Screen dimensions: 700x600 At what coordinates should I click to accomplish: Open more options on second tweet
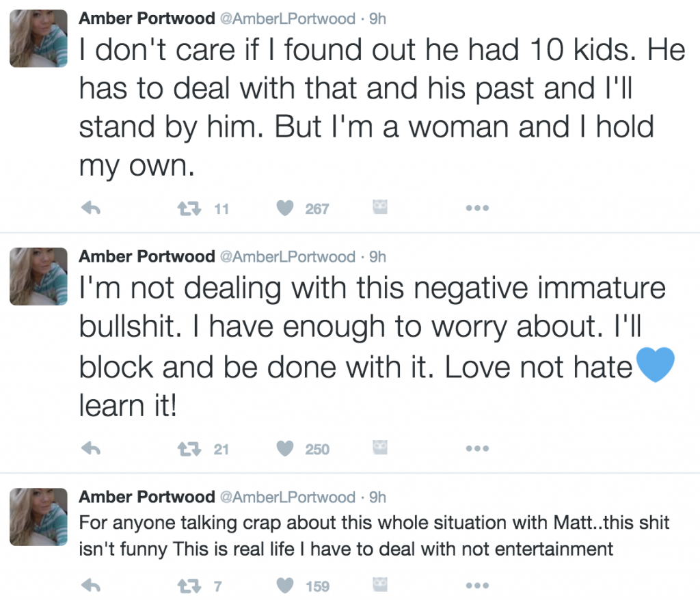click(x=476, y=449)
